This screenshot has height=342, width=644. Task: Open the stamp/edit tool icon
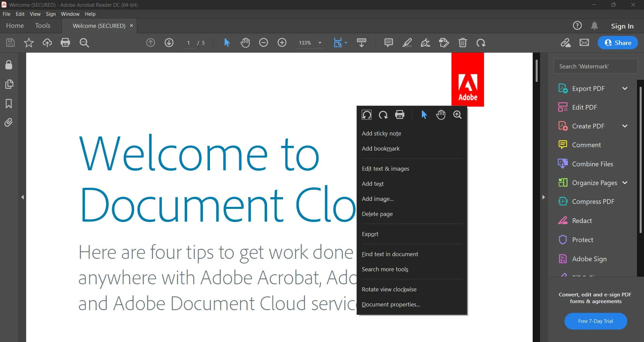point(444,43)
